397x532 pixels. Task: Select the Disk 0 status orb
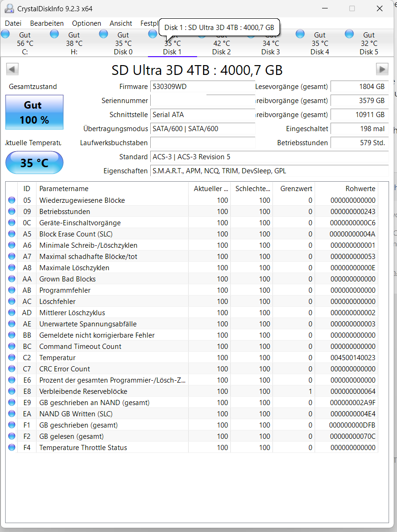(103, 34)
